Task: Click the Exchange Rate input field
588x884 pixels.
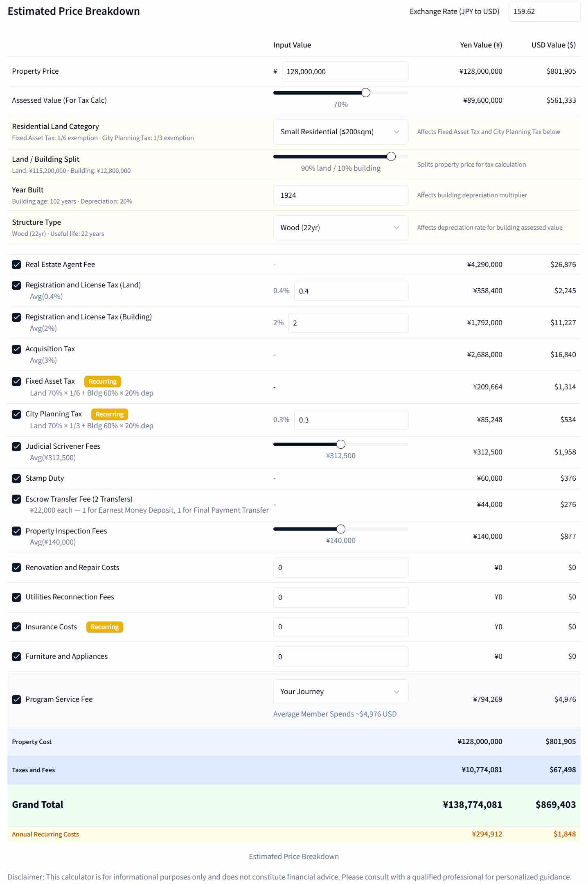Action: click(x=543, y=11)
